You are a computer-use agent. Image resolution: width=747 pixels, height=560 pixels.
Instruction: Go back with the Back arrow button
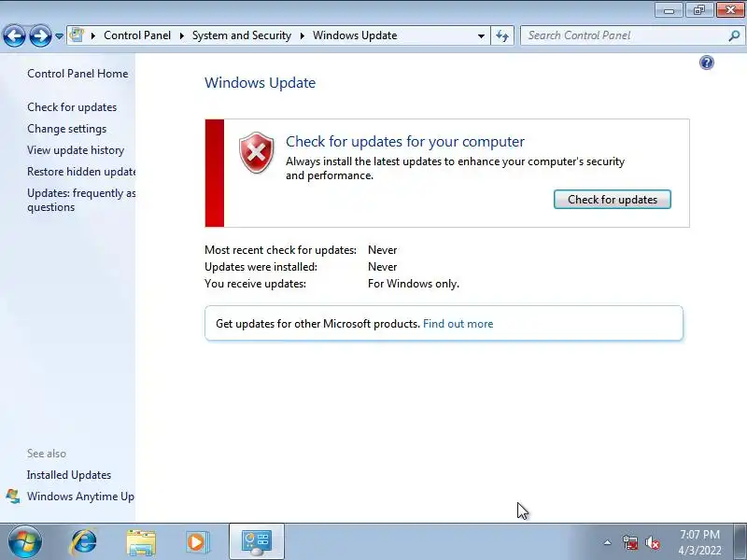click(14, 35)
